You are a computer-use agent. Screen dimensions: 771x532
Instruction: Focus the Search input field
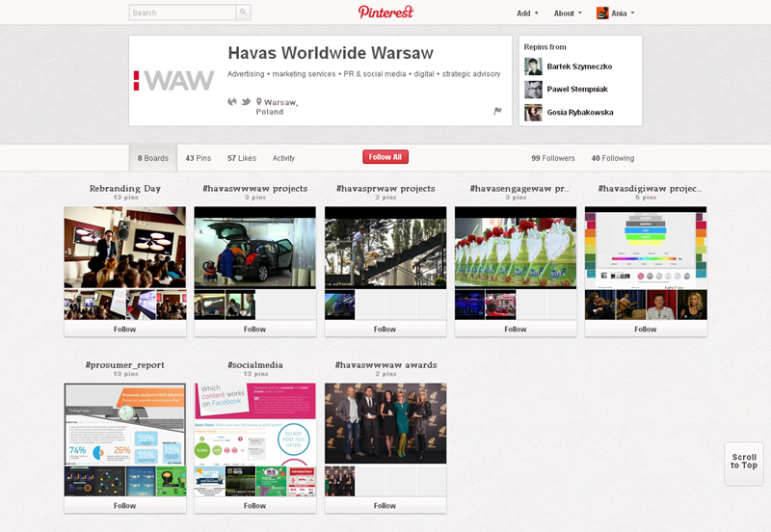point(182,13)
